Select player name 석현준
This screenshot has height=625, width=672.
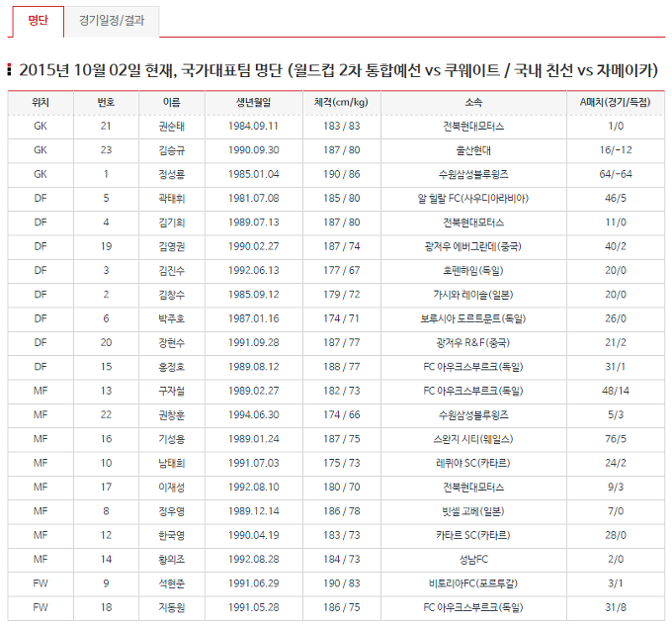click(171, 582)
